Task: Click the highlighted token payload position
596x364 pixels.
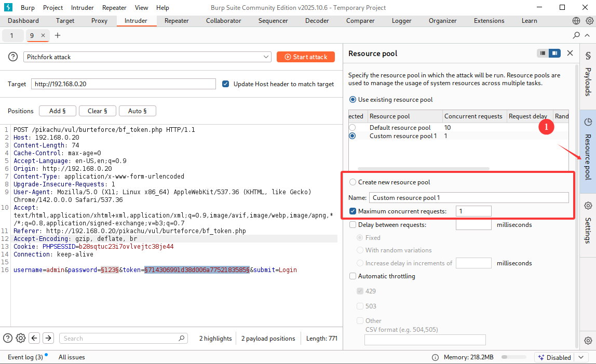Action: point(197,269)
